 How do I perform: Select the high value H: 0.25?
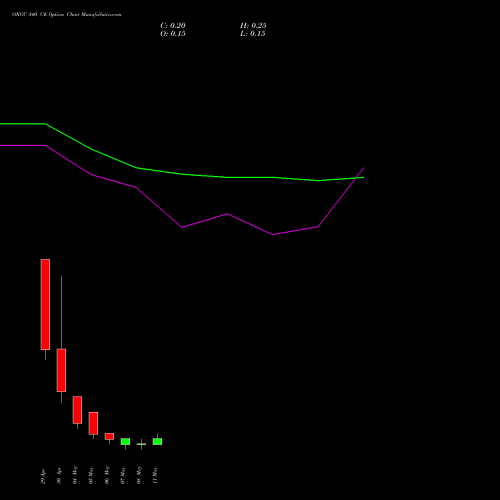point(253,26)
